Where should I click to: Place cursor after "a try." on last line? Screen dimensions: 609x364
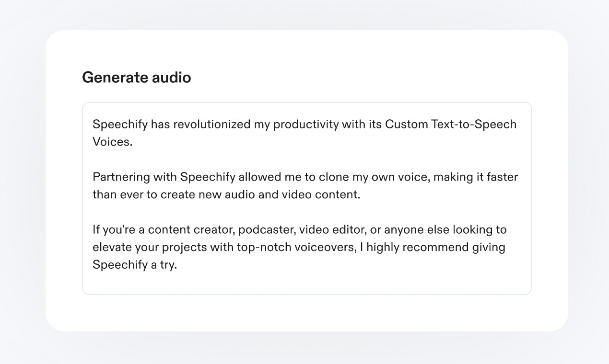(x=177, y=265)
